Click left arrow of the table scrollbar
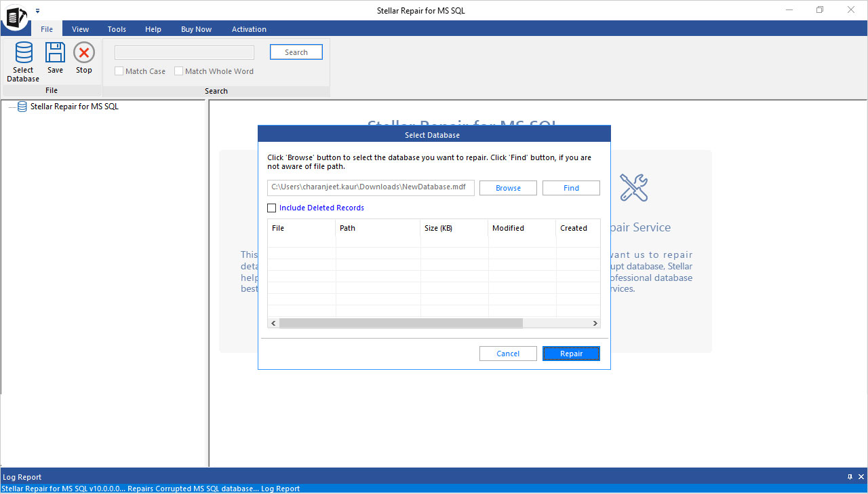The width and height of the screenshot is (868, 494). click(x=273, y=324)
